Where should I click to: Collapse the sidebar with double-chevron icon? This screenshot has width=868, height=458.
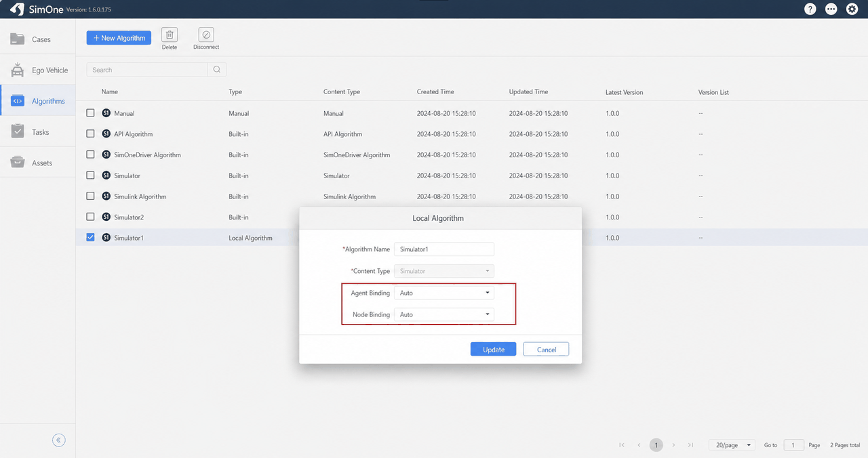(59, 440)
